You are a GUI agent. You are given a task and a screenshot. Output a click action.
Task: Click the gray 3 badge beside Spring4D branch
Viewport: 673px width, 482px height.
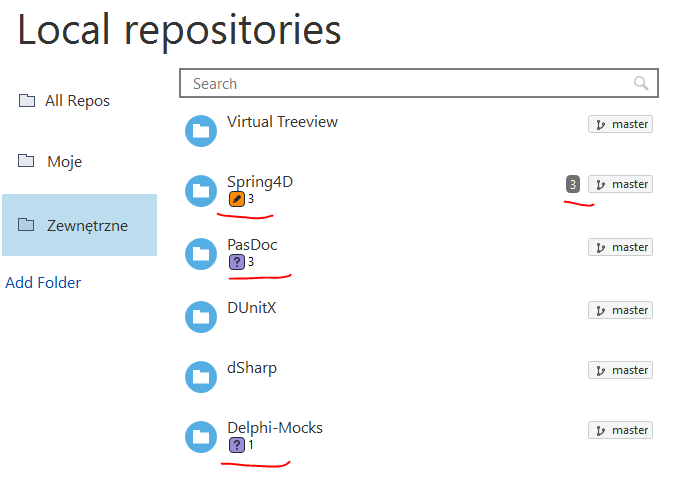[573, 184]
